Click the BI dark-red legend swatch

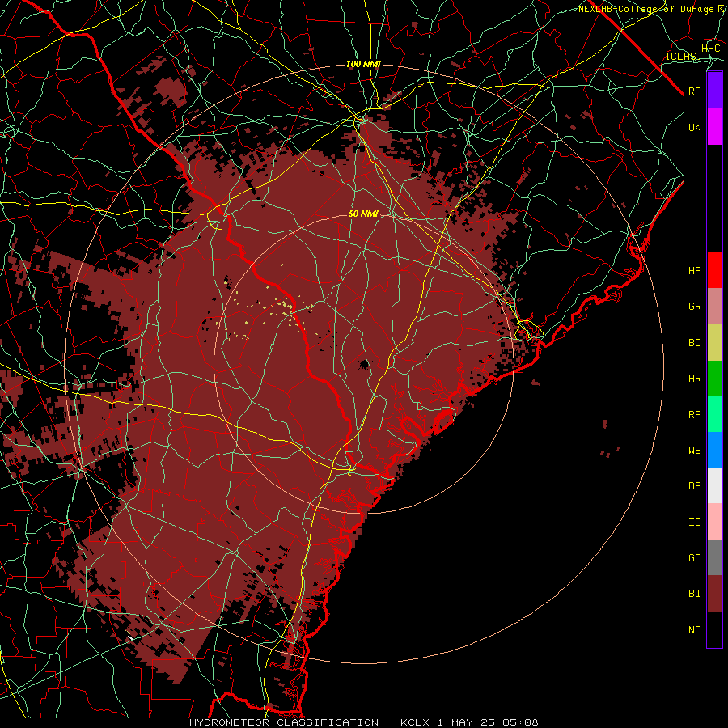click(x=714, y=594)
